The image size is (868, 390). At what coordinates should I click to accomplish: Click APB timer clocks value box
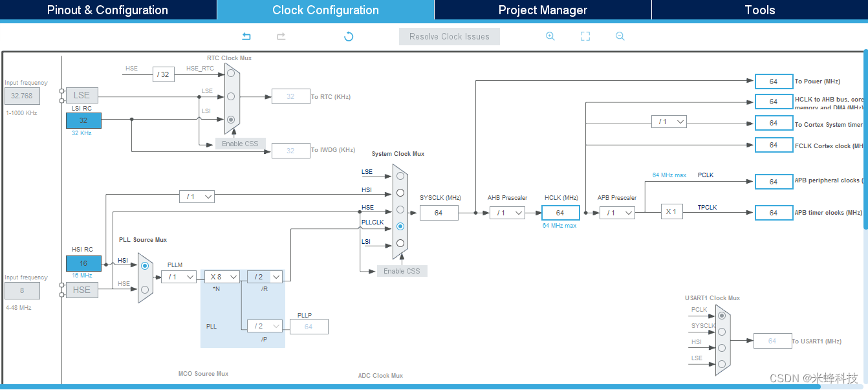774,213
